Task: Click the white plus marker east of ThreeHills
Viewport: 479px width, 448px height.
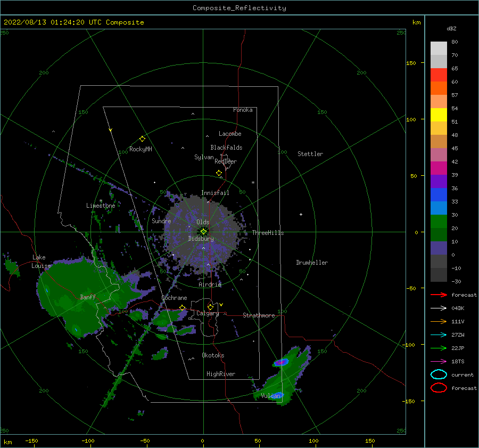Action: pos(301,214)
